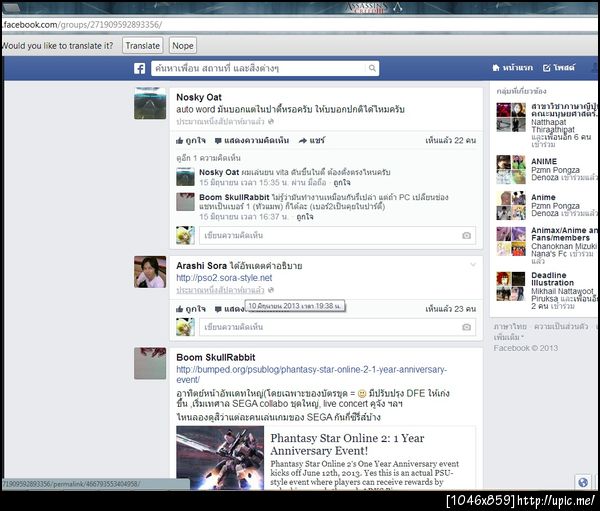Click the ภาษาไทย language footer link

click(x=510, y=327)
